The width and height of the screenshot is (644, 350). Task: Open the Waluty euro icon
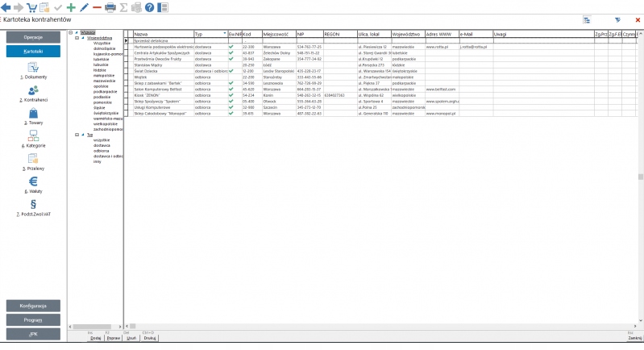pyautogui.click(x=33, y=181)
